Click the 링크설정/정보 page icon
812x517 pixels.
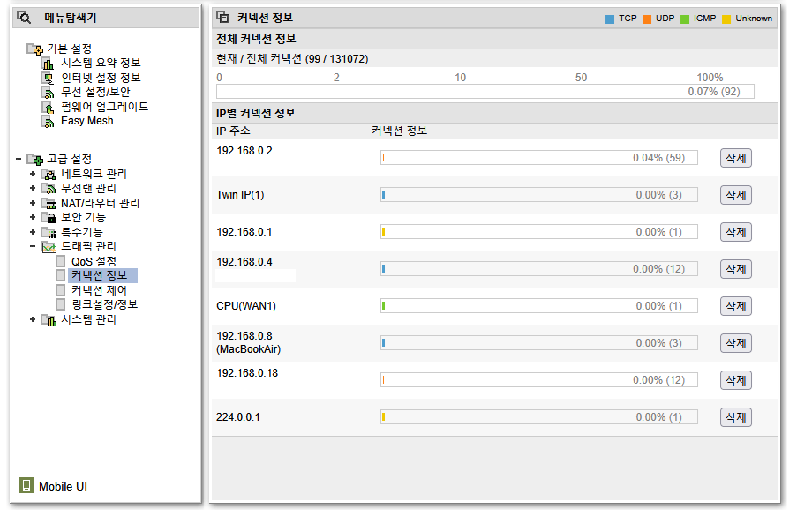[61, 304]
